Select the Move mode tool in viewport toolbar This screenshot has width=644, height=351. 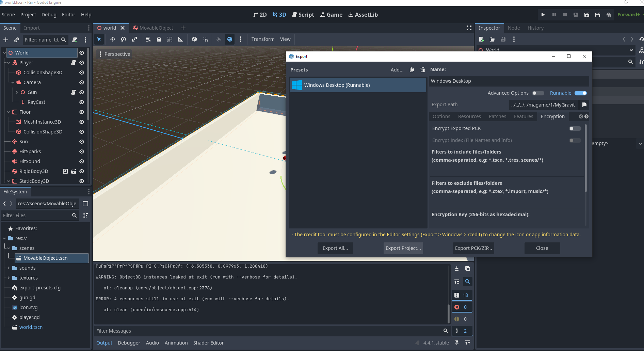pos(112,39)
